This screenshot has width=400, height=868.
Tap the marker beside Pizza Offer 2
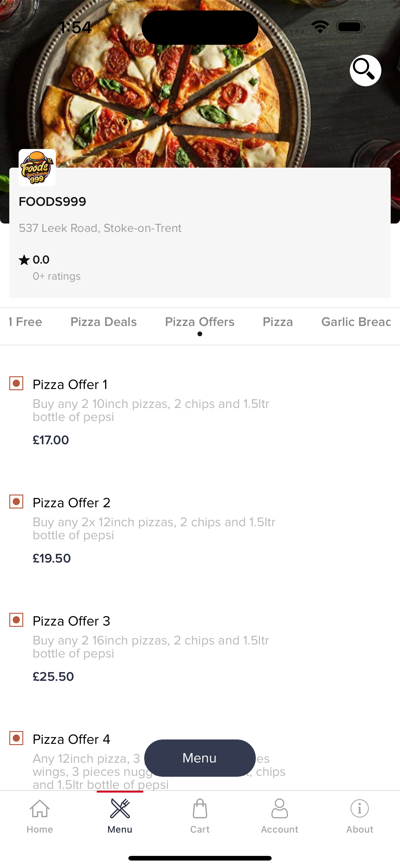[16, 502]
